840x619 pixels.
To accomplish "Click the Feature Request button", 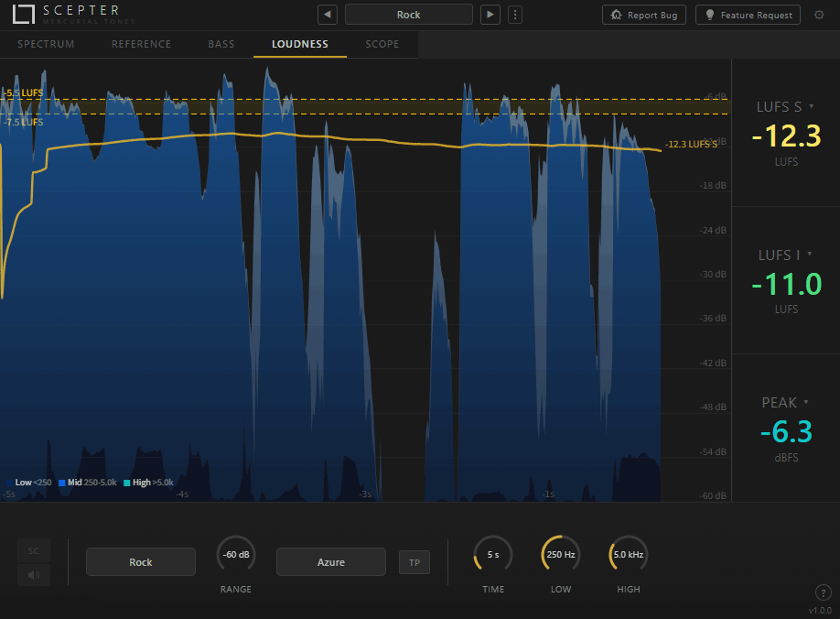I will point(748,15).
